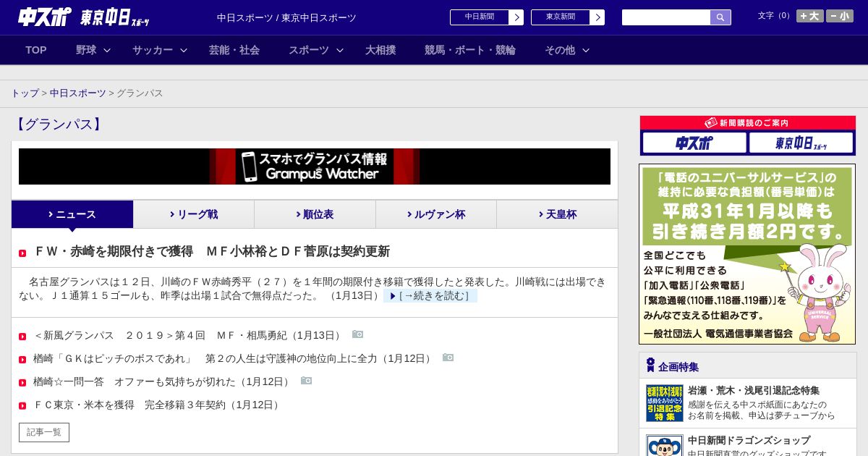Click the 引退記念特集 thumbnail image
This screenshot has width=868, height=456.
(x=665, y=403)
